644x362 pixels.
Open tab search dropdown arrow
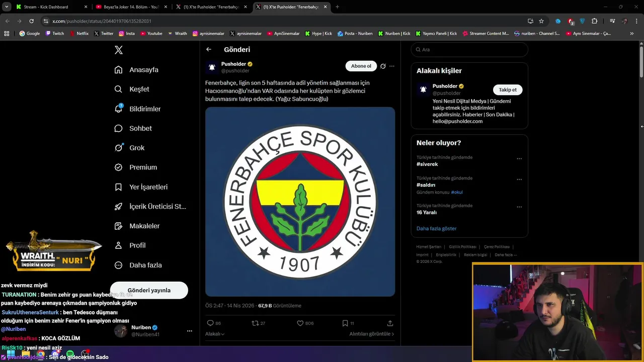point(7,7)
